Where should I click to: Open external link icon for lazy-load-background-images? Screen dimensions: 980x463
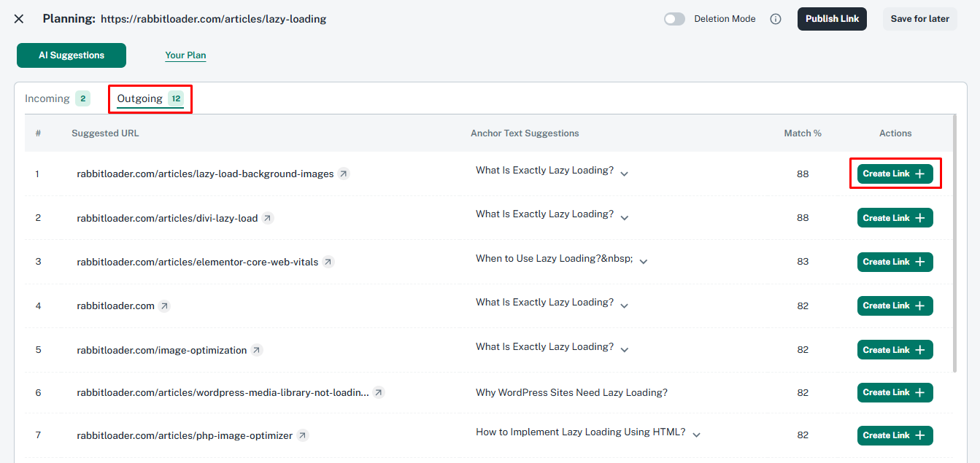344,174
